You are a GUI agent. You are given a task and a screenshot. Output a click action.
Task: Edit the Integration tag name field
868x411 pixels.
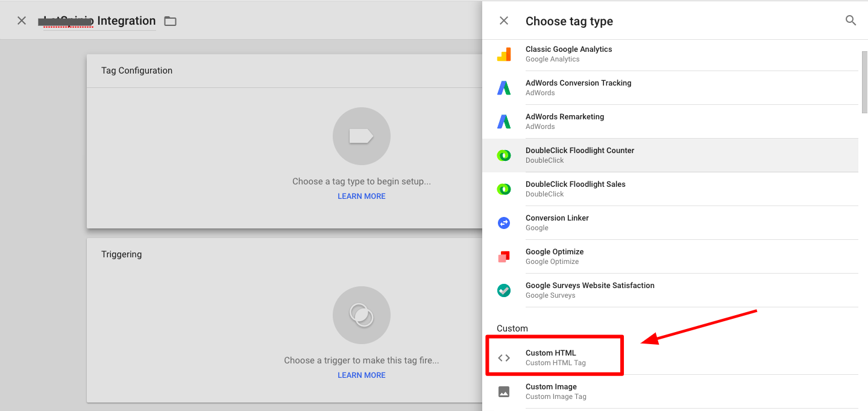96,21
